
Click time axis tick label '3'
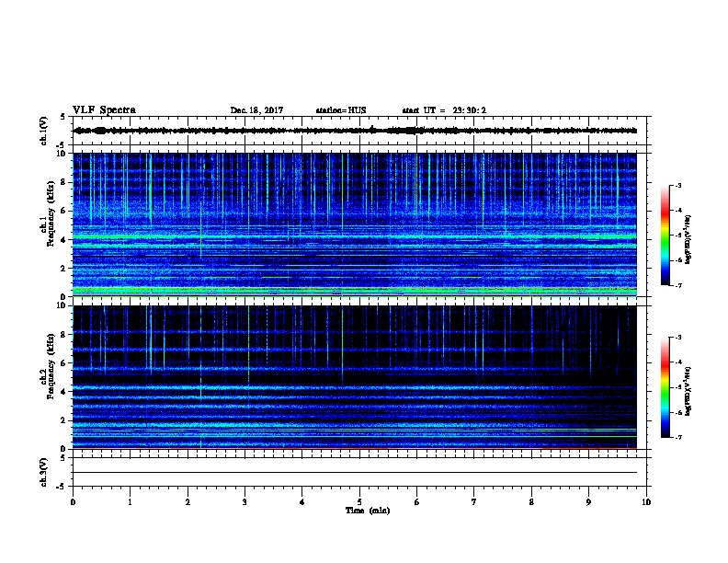click(x=245, y=501)
